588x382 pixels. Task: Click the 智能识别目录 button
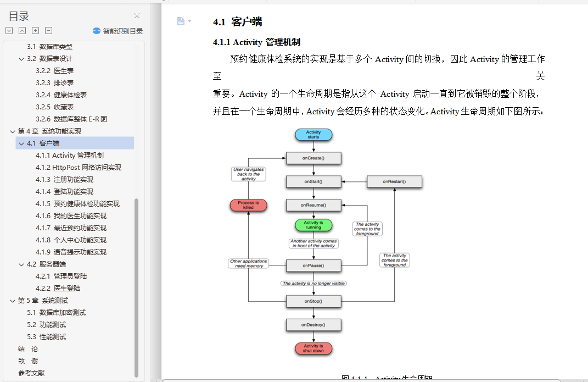pos(117,31)
